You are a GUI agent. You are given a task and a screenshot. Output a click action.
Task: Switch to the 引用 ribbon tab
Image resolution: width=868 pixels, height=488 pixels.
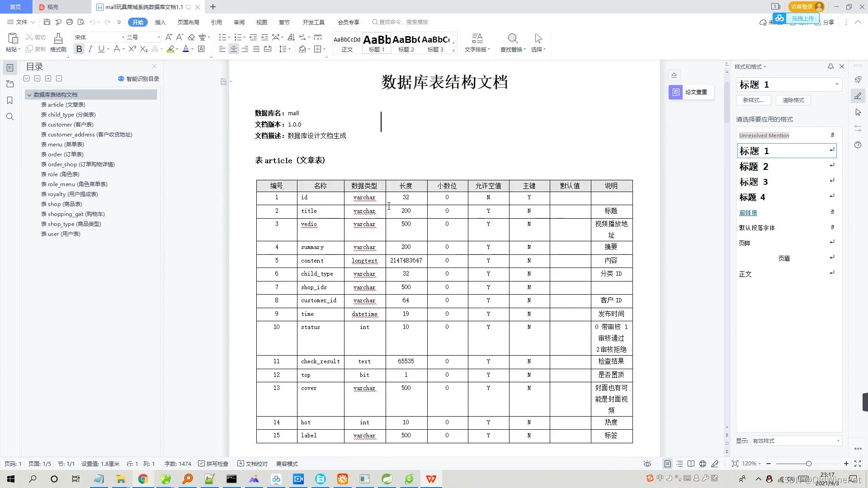pos(217,22)
